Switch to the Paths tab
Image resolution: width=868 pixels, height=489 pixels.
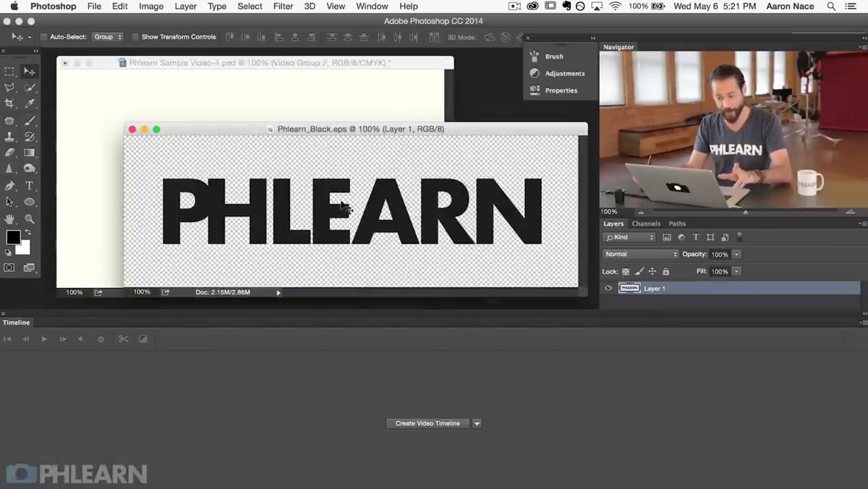[677, 224]
